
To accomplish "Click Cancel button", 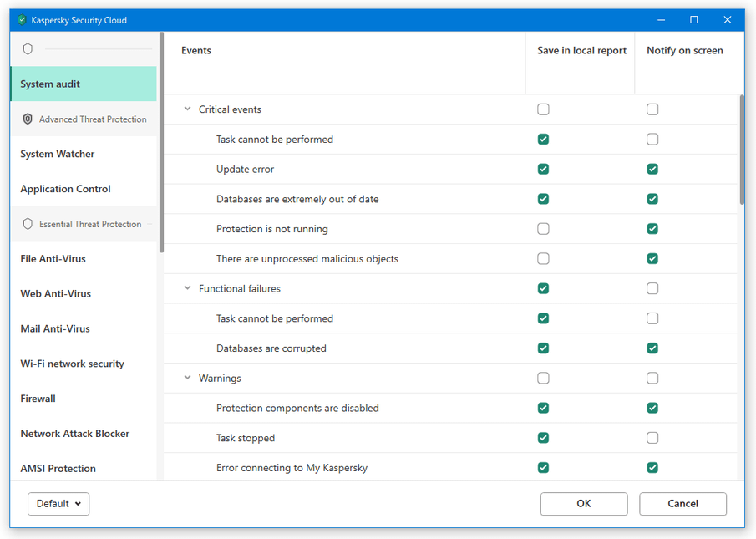I will (682, 503).
